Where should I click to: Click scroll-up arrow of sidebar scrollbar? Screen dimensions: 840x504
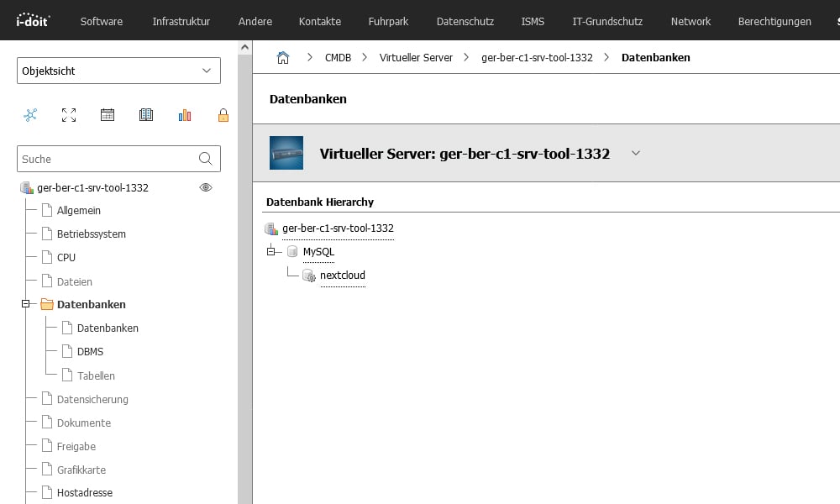pyautogui.click(x=244, y=47)
